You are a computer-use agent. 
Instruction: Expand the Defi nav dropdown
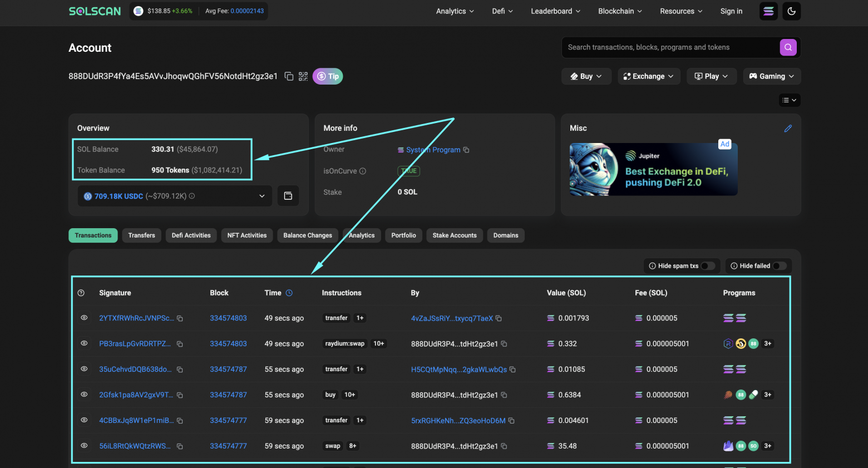(502, 11)
